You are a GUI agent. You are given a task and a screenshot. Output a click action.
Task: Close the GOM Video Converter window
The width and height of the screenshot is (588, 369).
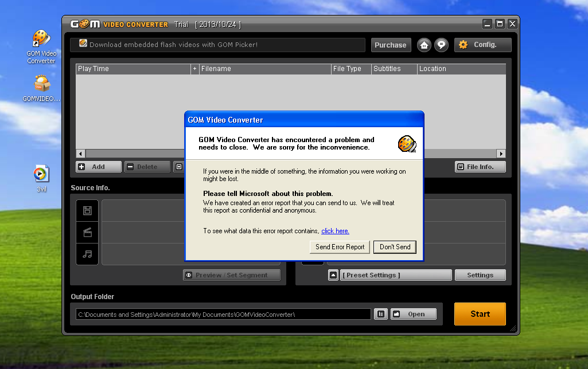coord(513,24)
